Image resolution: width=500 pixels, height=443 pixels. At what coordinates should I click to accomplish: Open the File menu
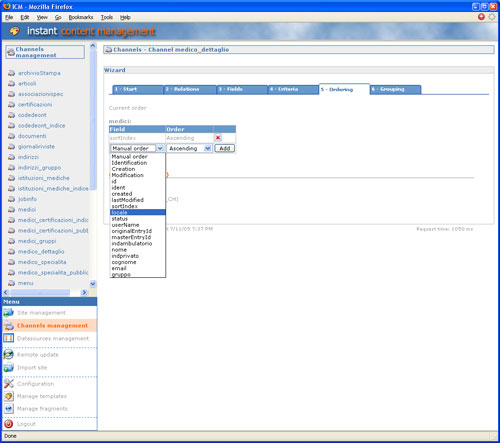pos(9,17)
